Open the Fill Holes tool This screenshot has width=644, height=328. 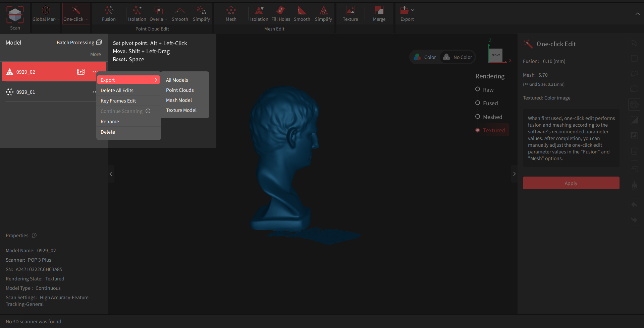point(281,13)
